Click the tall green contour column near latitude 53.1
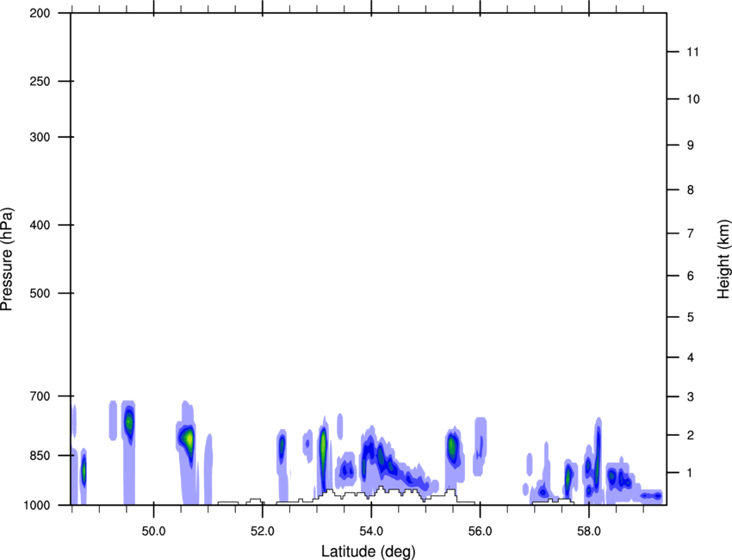This screenshot has height=560, width=732. click(x=323, y=448)
